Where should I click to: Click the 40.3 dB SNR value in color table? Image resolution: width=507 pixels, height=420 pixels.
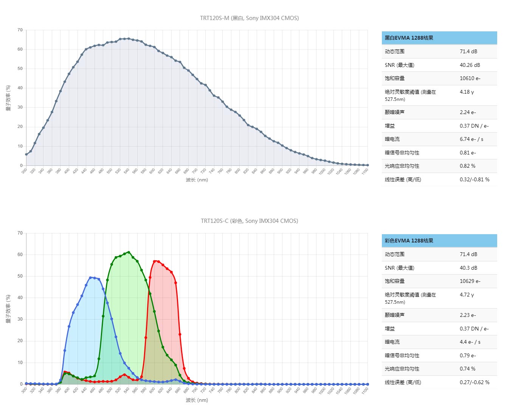[468, 268]
